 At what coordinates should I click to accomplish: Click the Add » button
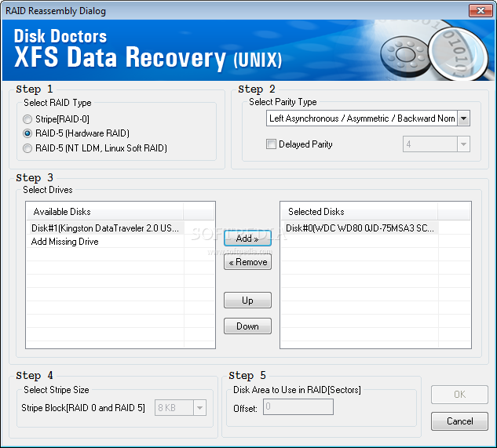247,239
